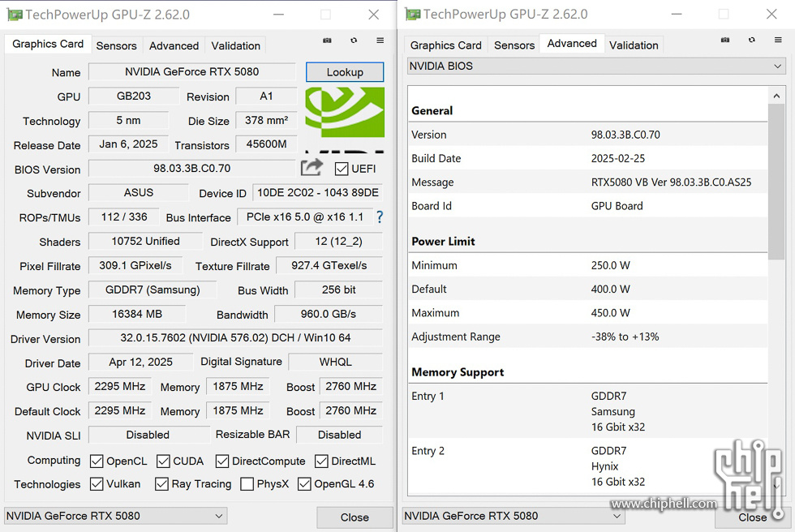Click the Resizable BAR field showing Disabled
The image size is (795, 532).
[340, 435]
